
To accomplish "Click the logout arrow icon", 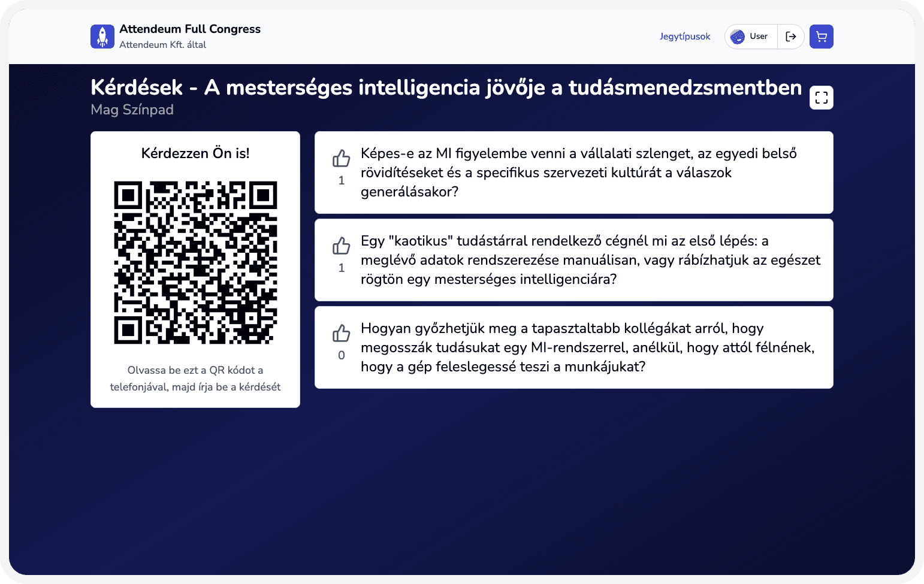I will pos(791,37).
